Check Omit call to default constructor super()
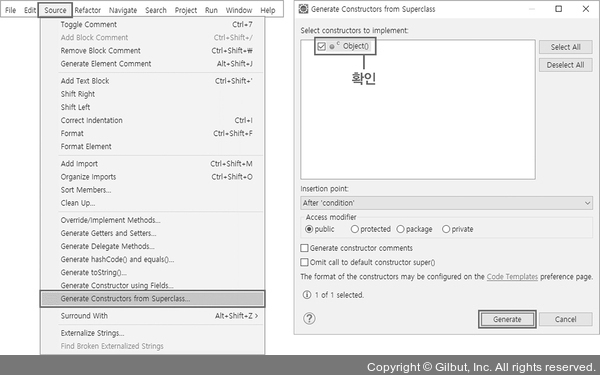This screenshot has width=600, height=375. 304,262
